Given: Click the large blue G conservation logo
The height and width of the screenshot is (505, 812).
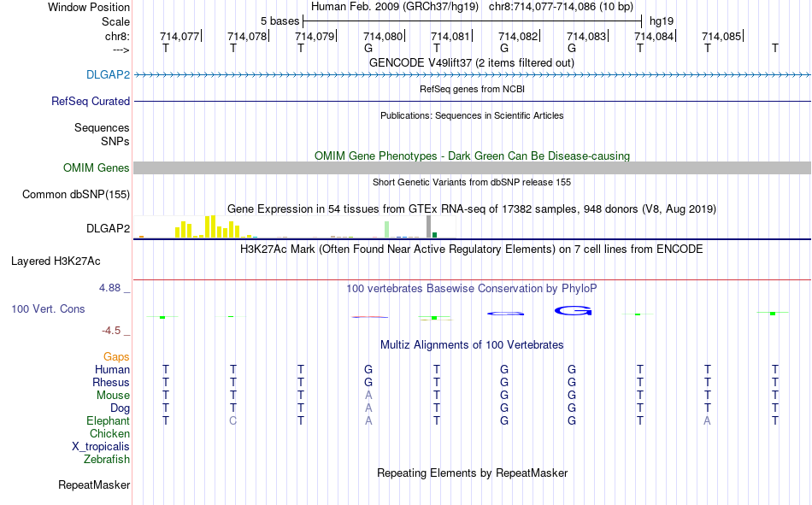Looking at the screenshot, I should [x=573, y=311].
